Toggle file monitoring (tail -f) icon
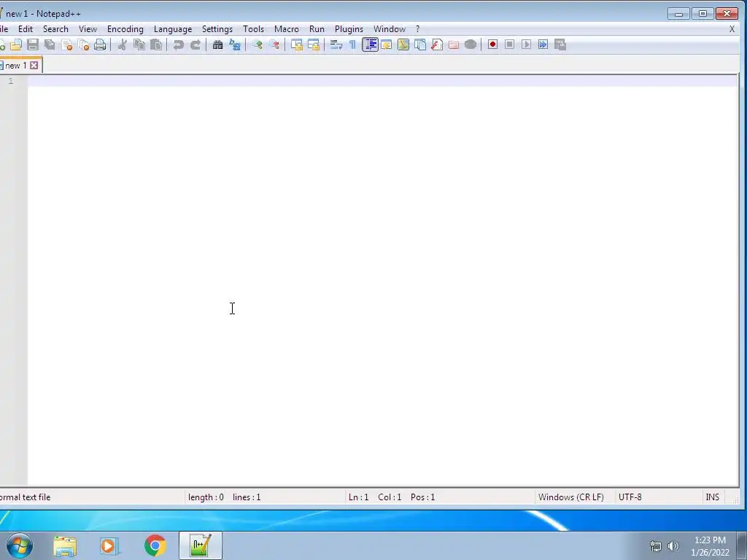 click(x=471, y=44)
